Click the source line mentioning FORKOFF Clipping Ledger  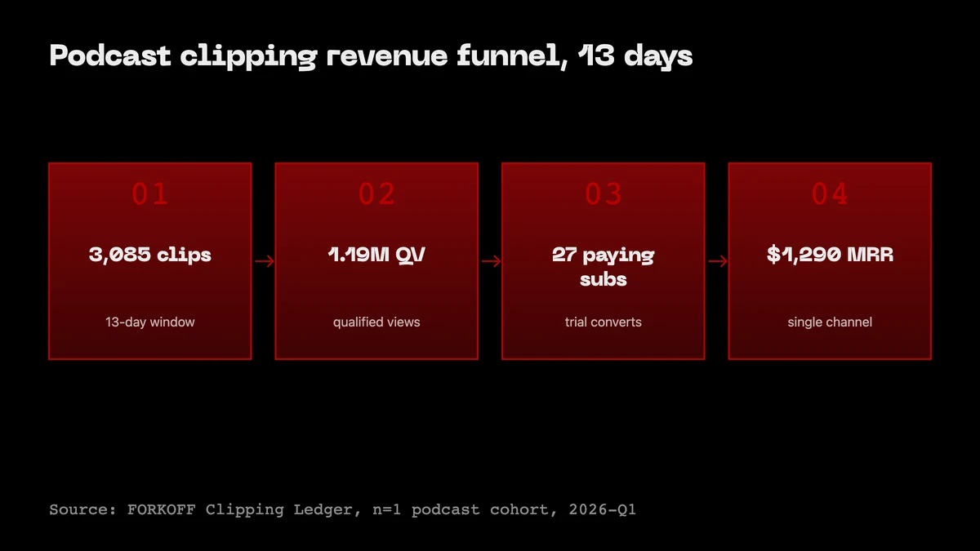click(342, 510)
